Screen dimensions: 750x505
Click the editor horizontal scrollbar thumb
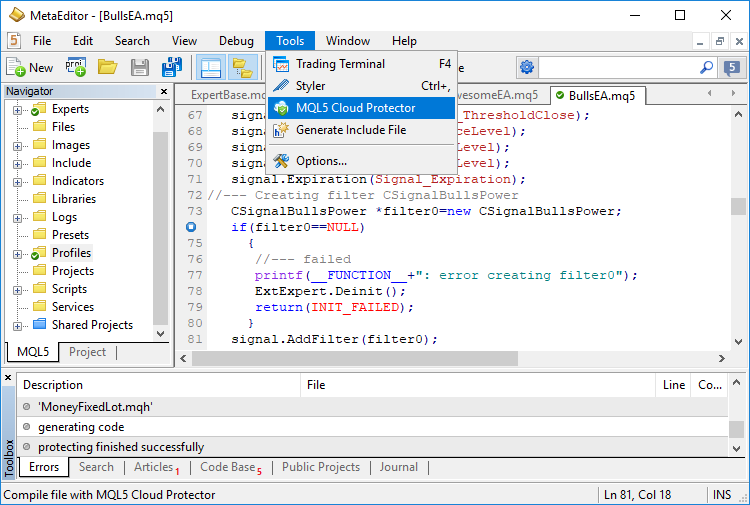coord(355,358)
